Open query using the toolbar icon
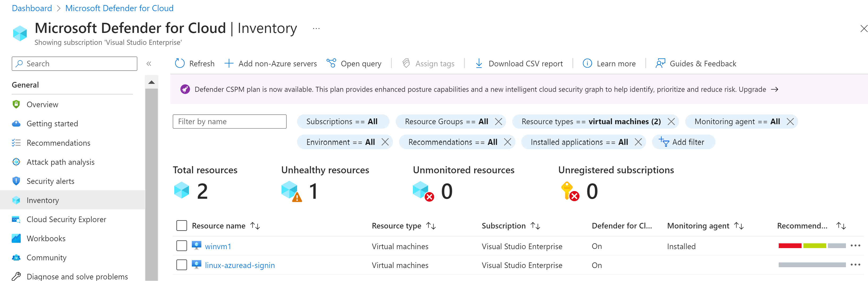This screenshot has height=281, width=868. click(331, 63)
